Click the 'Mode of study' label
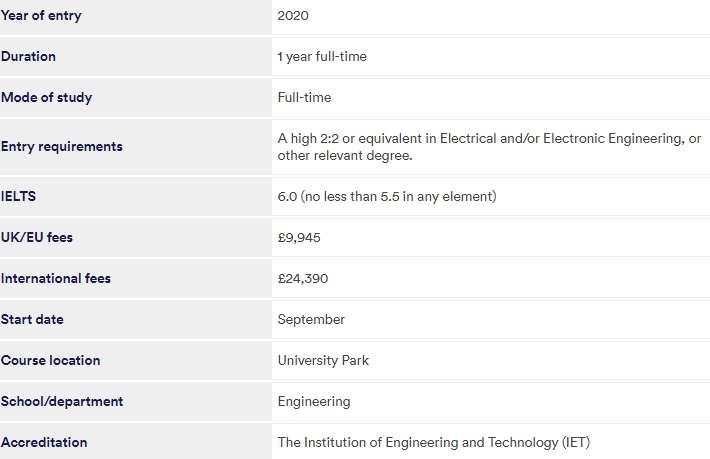Screen dimensions: 710x459 (47, 97)
